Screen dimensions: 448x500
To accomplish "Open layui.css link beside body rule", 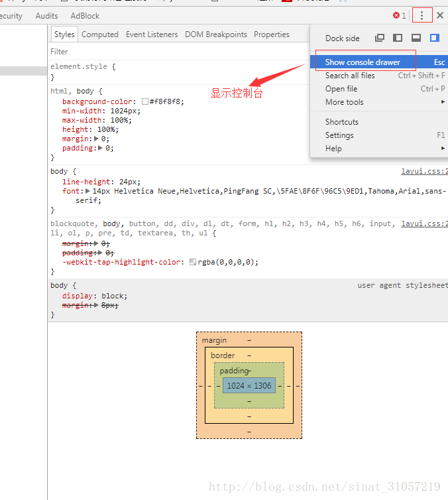I will click(424, 171).
